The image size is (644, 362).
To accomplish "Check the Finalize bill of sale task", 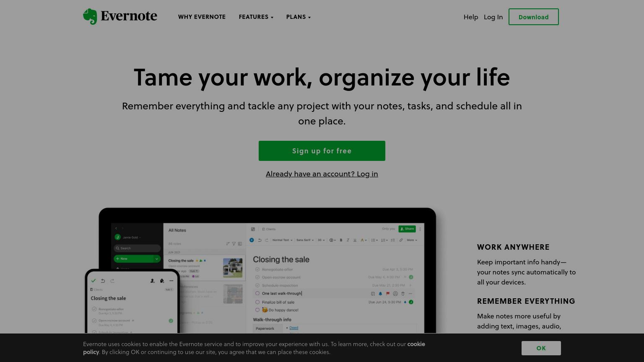I will click(x=257, y=302).
